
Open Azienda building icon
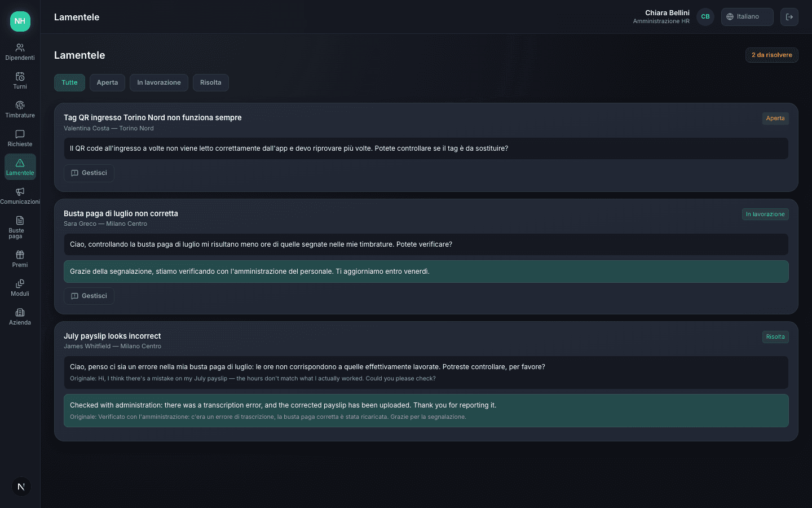[x=20, y=312]
